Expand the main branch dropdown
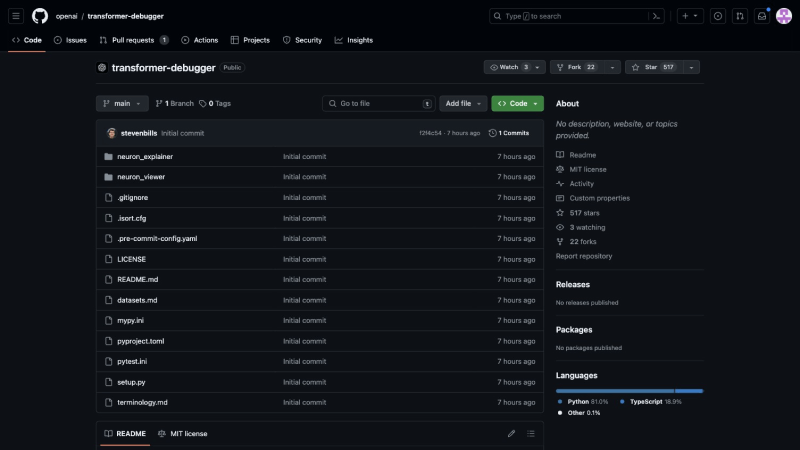 [x=122, y=103]
